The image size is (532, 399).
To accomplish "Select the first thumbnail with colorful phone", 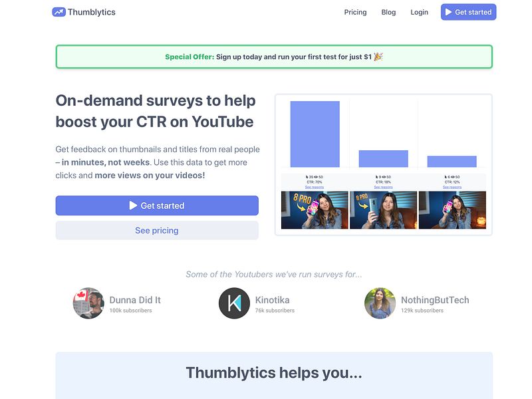I will pos(315,210).
